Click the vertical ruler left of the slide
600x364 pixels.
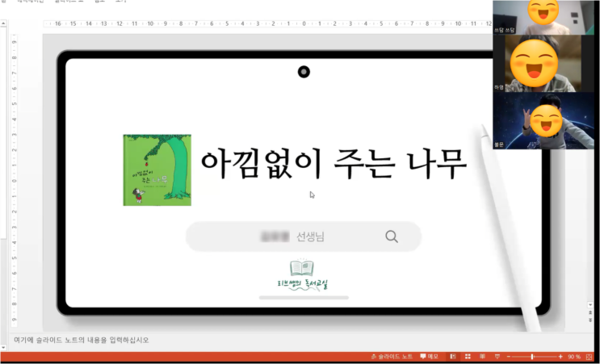(15, 180)
